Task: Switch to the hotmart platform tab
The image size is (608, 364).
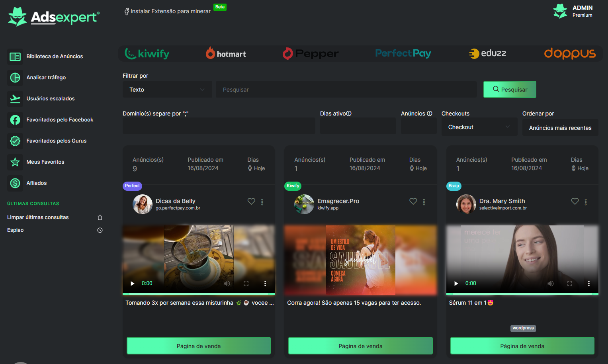Action: [226, 53]
